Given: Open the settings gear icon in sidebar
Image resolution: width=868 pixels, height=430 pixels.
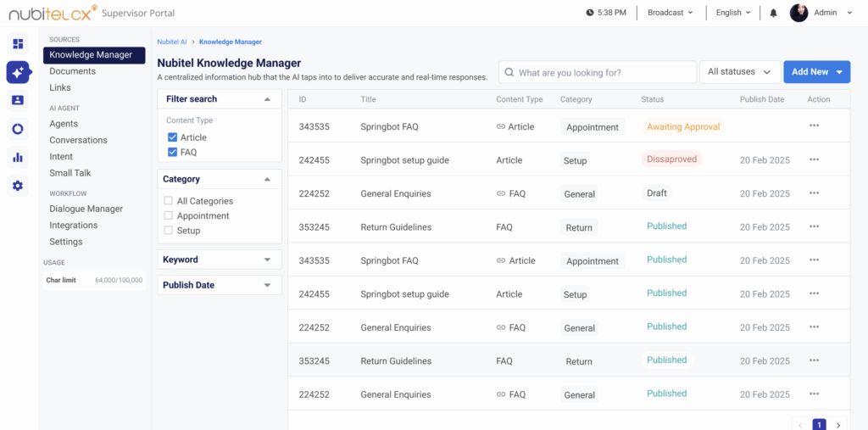Looking at the screenshot, I should tap(18, 187).
